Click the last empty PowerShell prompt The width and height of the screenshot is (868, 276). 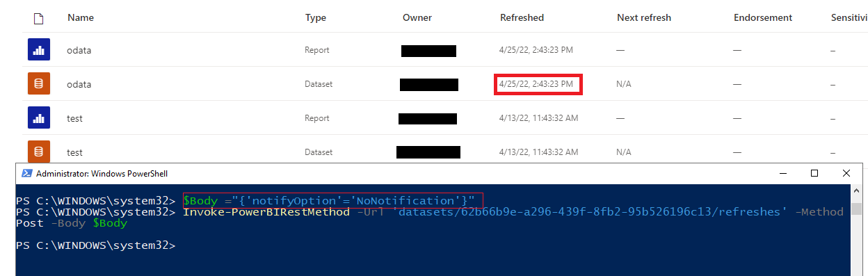click(x=95, y=245)
